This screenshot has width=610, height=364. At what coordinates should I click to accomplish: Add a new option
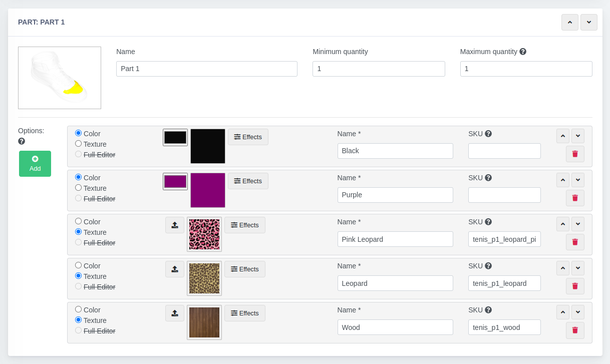pos(35,164)
